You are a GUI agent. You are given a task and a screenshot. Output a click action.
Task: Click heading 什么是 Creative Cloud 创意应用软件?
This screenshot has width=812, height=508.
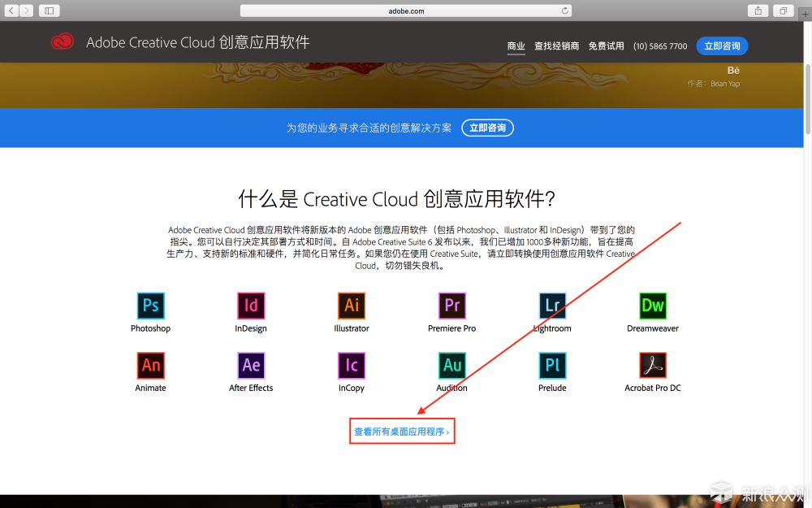397,199
